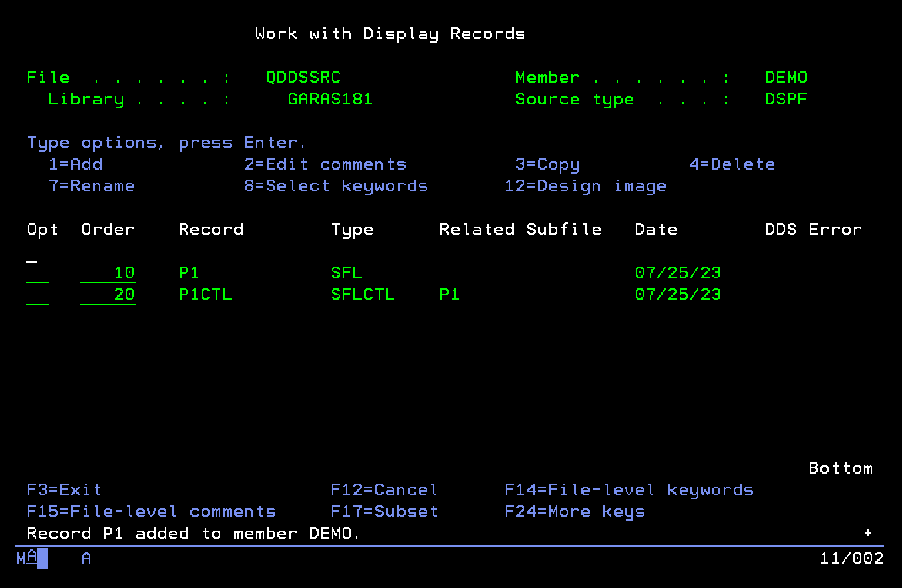
Task: Click F12=Cancel at the bottom
Action: [384, 490]
